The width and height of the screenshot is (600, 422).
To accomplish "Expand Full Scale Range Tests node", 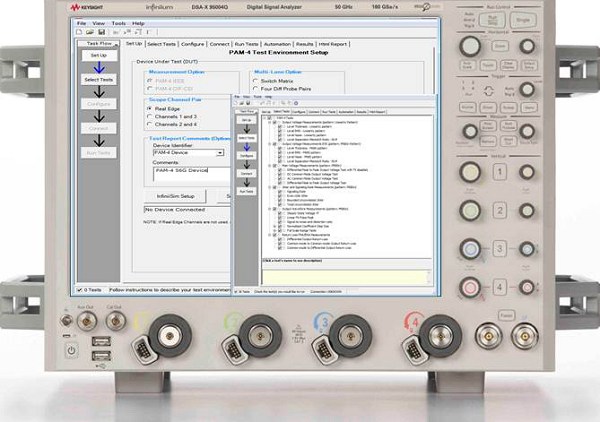I will click(275, 231).
